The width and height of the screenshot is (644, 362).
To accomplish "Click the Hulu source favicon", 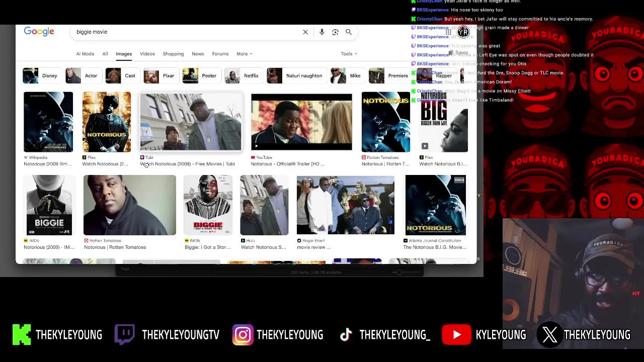I will 243,241.
